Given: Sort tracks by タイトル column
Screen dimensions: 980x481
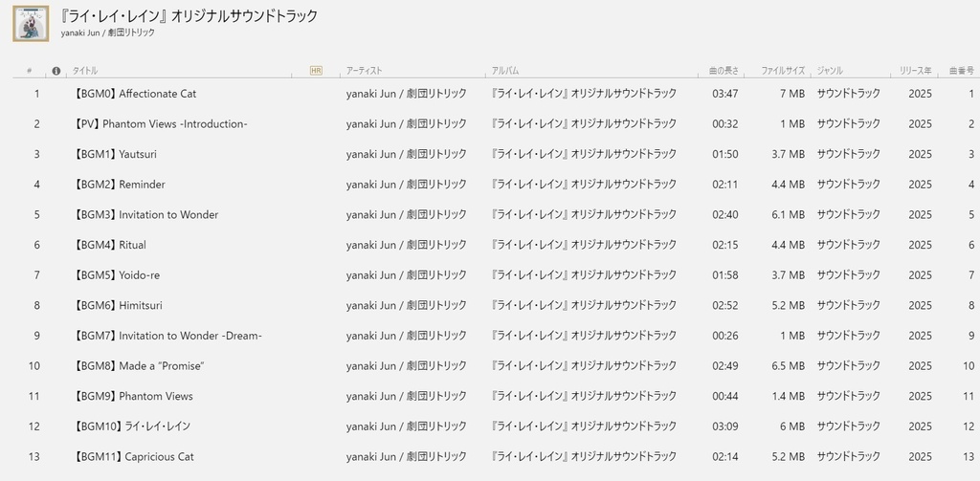Looking at the screenshot, I should click(85, 71).
